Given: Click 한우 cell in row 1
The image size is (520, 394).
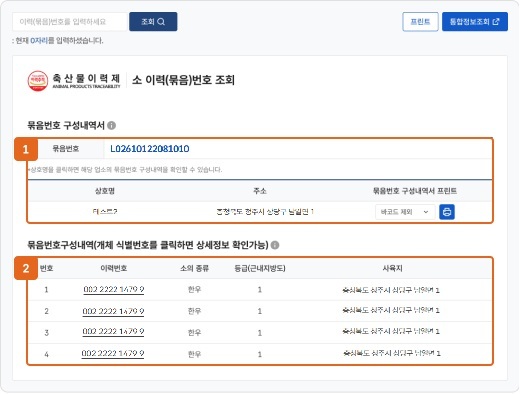Looking at the screenshot, I should pyautogui.click(x=194, y=289).
